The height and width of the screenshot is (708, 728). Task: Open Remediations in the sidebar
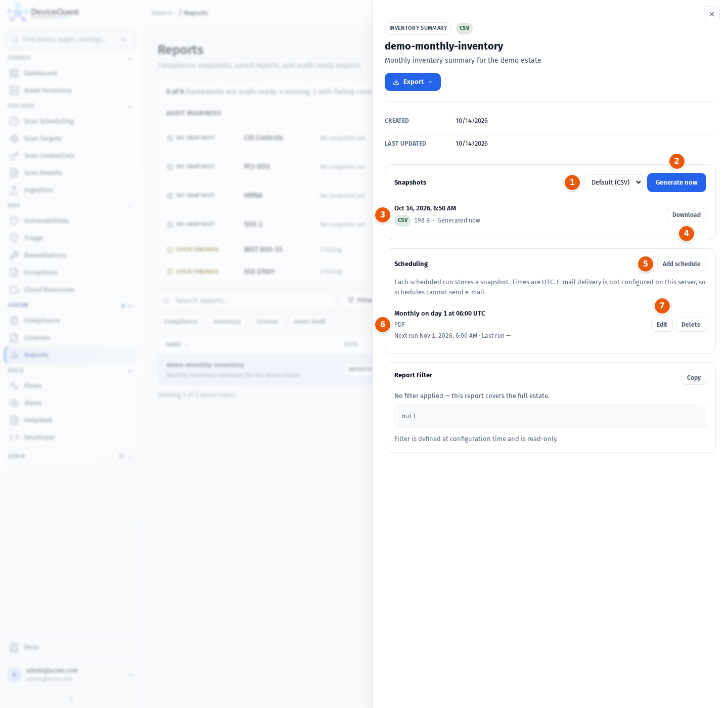point(70,255)
